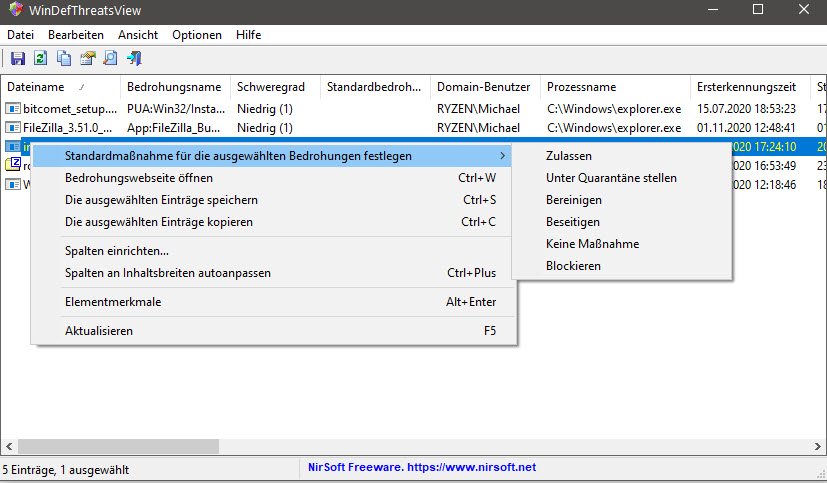Choose Beseitigen in the submenu
This screenshot has height=483, width=827.
pyautogui.click(x=622, y=222)
